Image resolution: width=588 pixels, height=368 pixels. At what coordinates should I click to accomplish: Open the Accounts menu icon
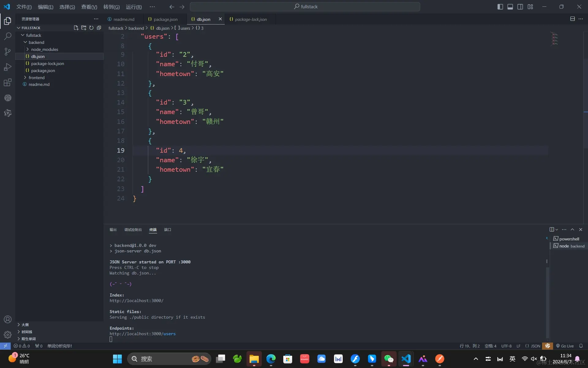click(x=8, y=319)
